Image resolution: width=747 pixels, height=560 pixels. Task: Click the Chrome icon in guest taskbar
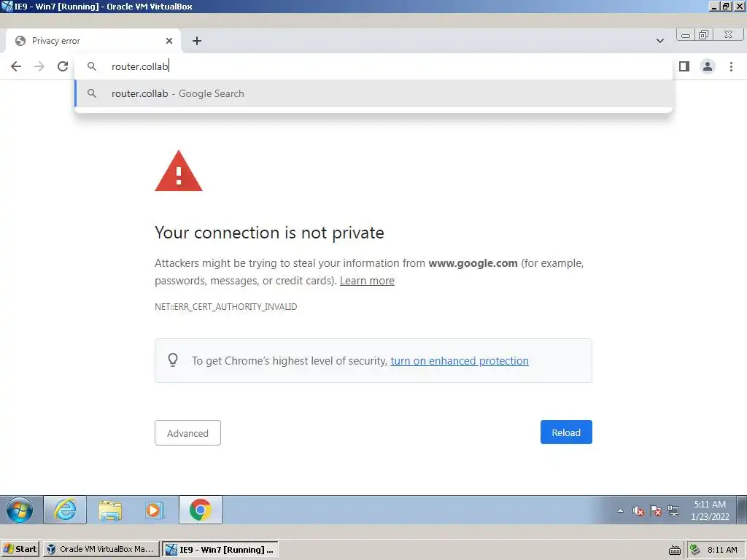pyautogui.click(x=201, y=510)
